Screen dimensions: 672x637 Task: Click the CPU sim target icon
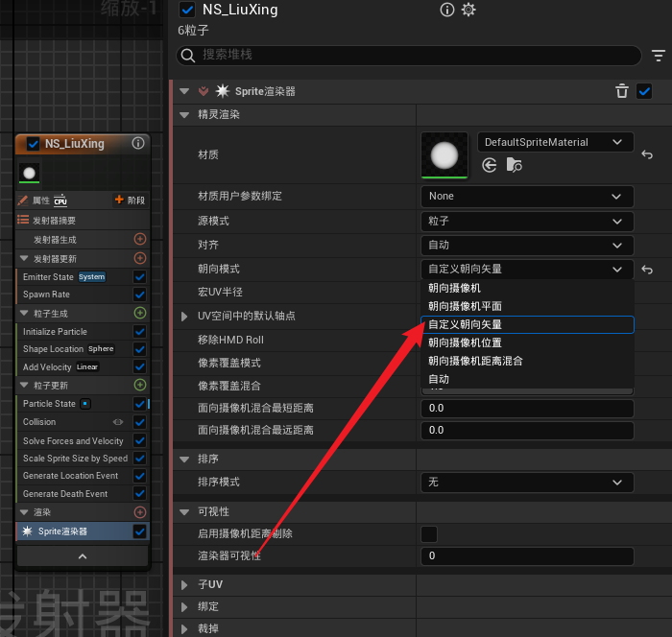pos(60,201)
